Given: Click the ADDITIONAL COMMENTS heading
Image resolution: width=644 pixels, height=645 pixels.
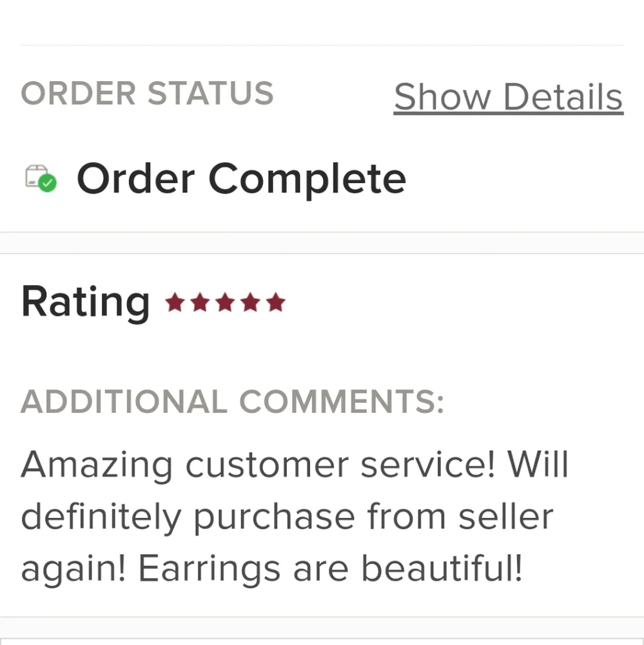Looking at the screenshot, I should click(232, 401).
